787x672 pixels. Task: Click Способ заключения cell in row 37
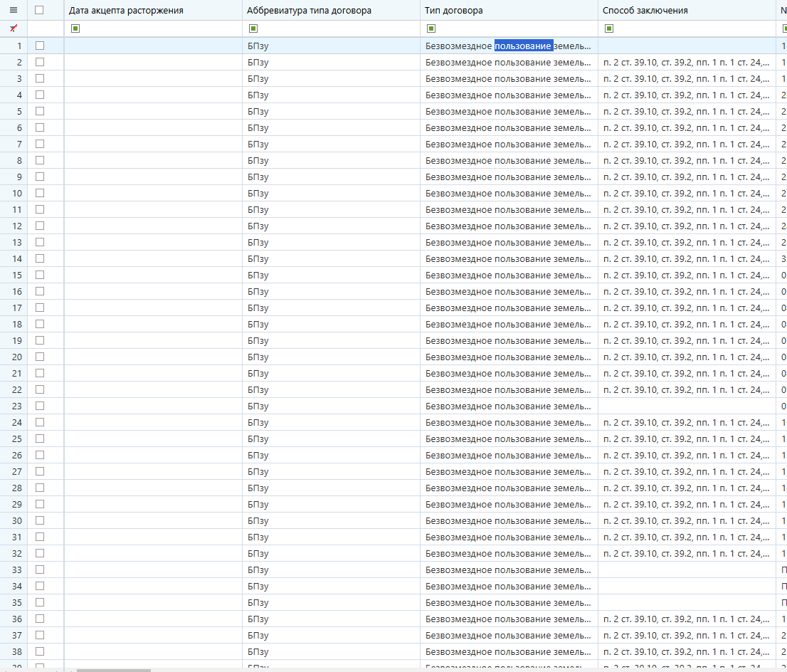(x=687, y=635)
